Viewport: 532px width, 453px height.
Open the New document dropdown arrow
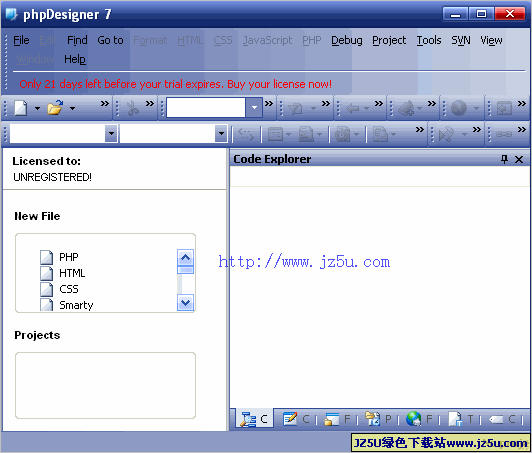coord(37,109)
